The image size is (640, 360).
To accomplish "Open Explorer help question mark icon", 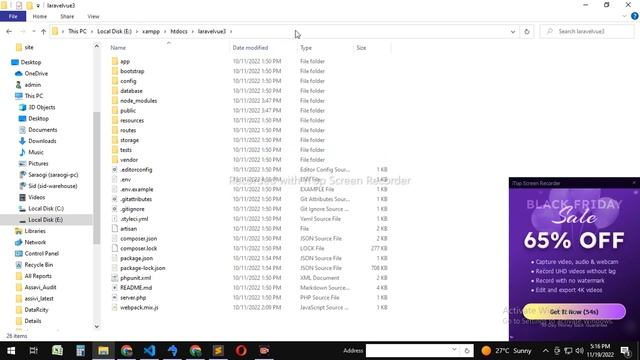I will click(x=635, y=16).
